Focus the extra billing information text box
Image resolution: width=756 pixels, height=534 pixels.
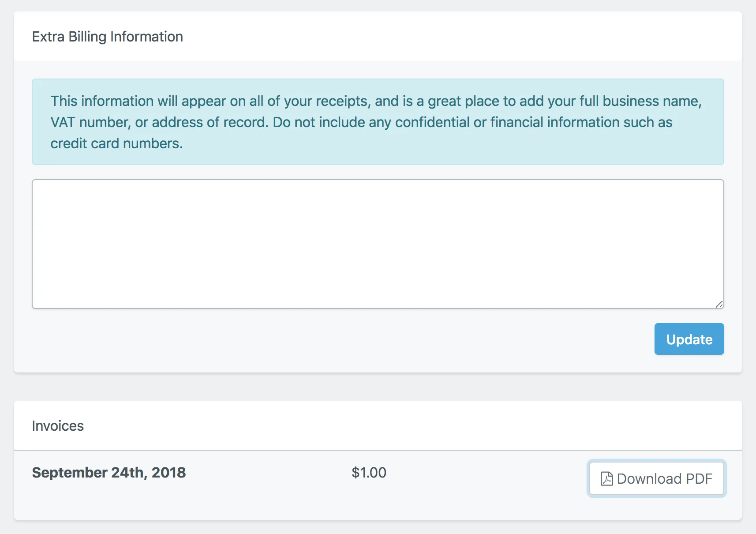tap(378, 244)
